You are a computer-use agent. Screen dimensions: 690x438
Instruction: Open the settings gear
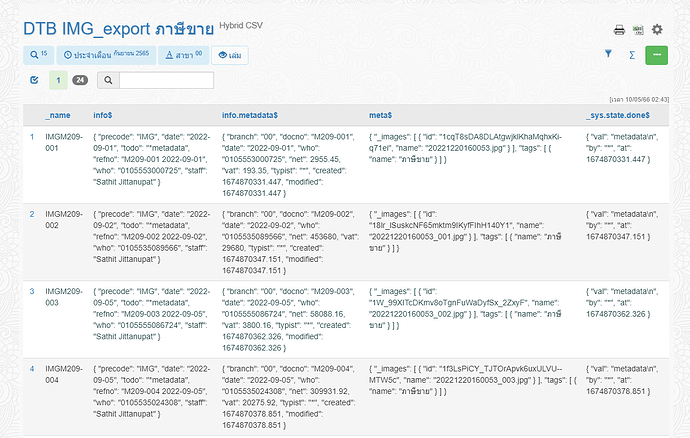[657, 30]
